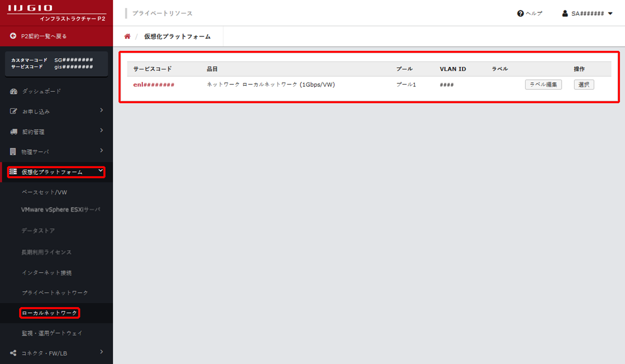Click the VLAN ID column header

click(x=453, y=69)
